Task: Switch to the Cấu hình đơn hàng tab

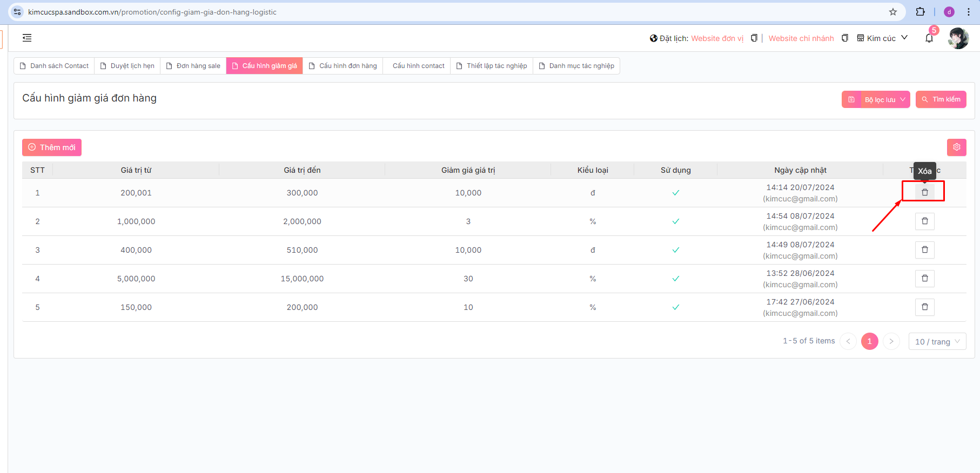Action: coord(343,66)
